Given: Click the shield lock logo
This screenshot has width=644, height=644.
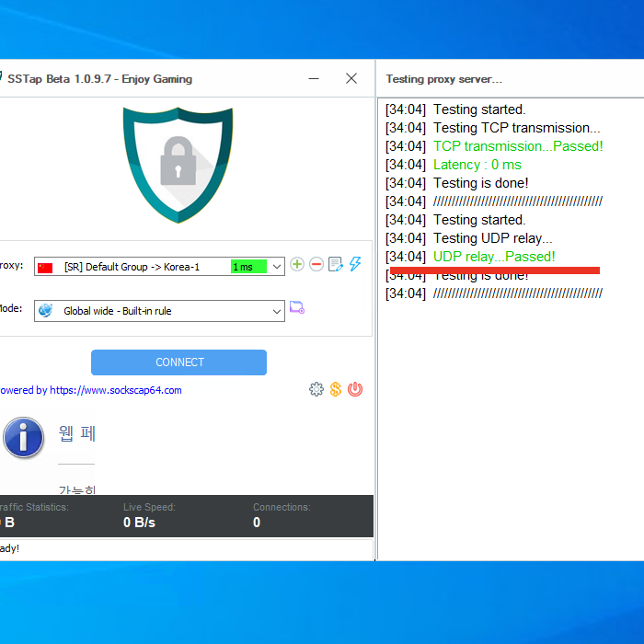Looking at the screenshot, I should coord(178,165).
